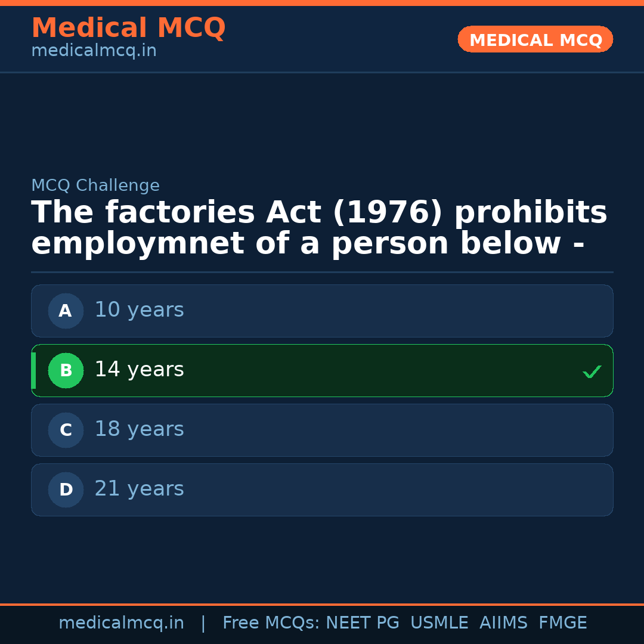Select the "14 years" answer text

[139, 370]
